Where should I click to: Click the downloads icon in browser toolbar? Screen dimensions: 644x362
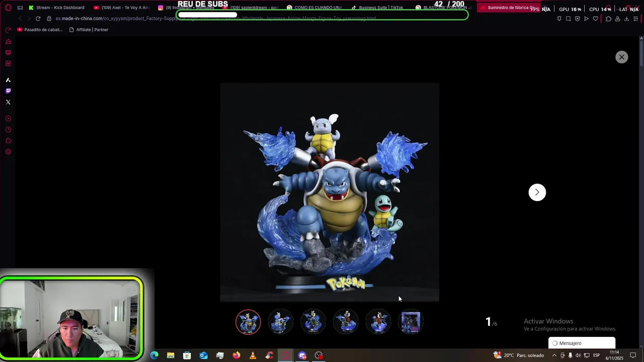pos(626,19)
